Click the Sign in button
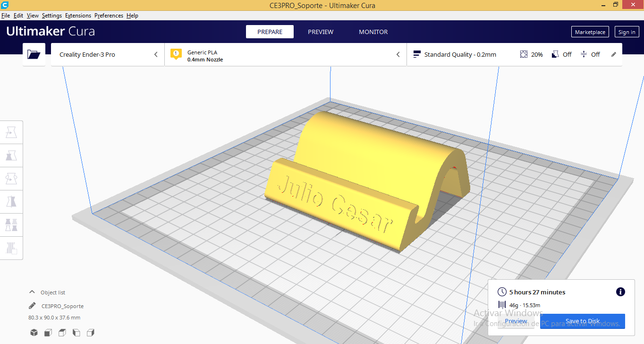 pos(627,32)
